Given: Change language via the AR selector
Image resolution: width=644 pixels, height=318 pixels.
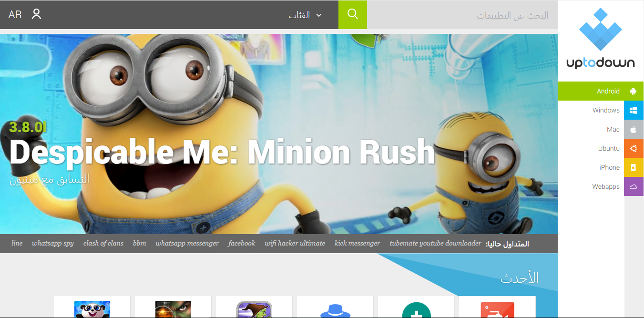Looking at the screenshot, I should [15, 14].
